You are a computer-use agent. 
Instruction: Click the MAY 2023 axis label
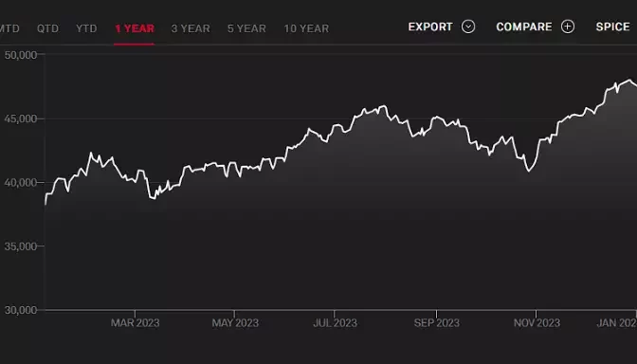coord(235,323)
